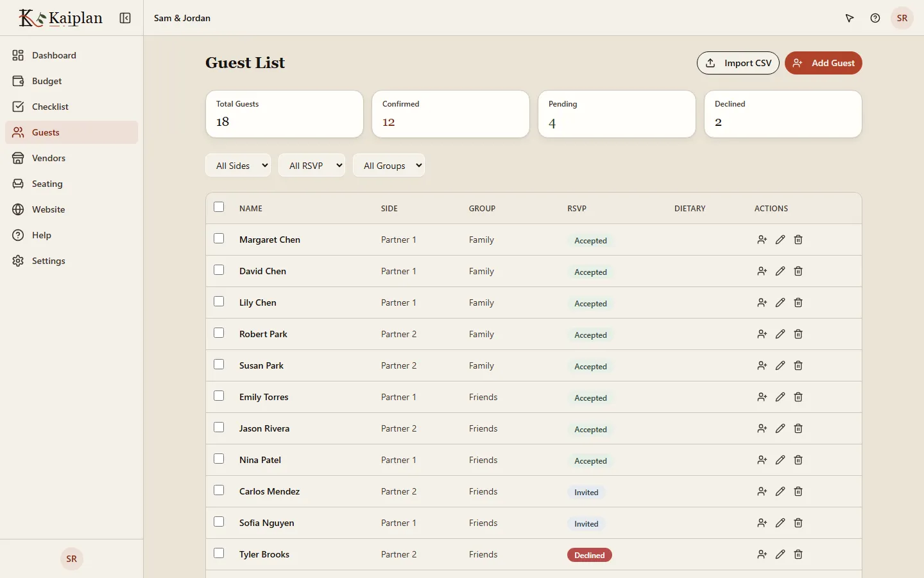Tick Robert Park's checkbox
The image size is (924, 578).
pos(219,333)
